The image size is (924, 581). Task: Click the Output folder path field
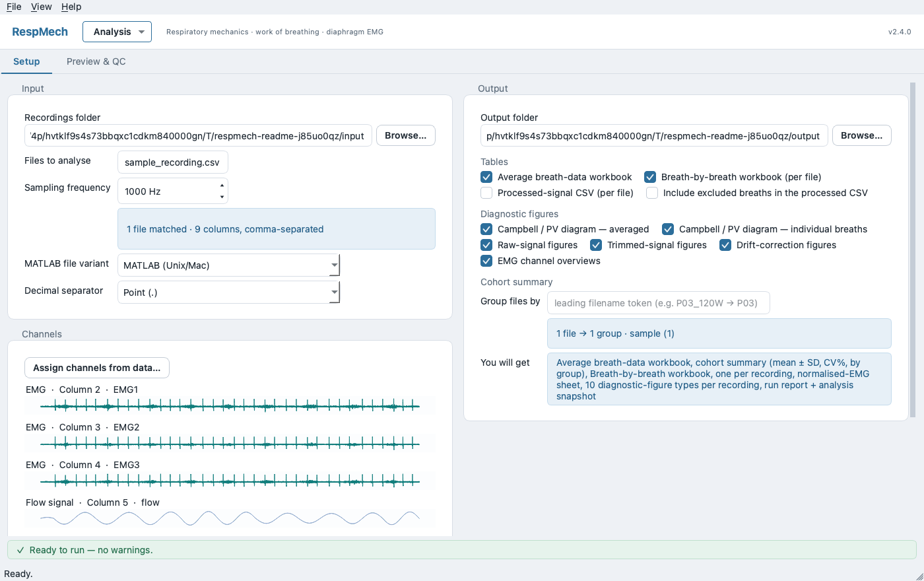pos(654,136)
